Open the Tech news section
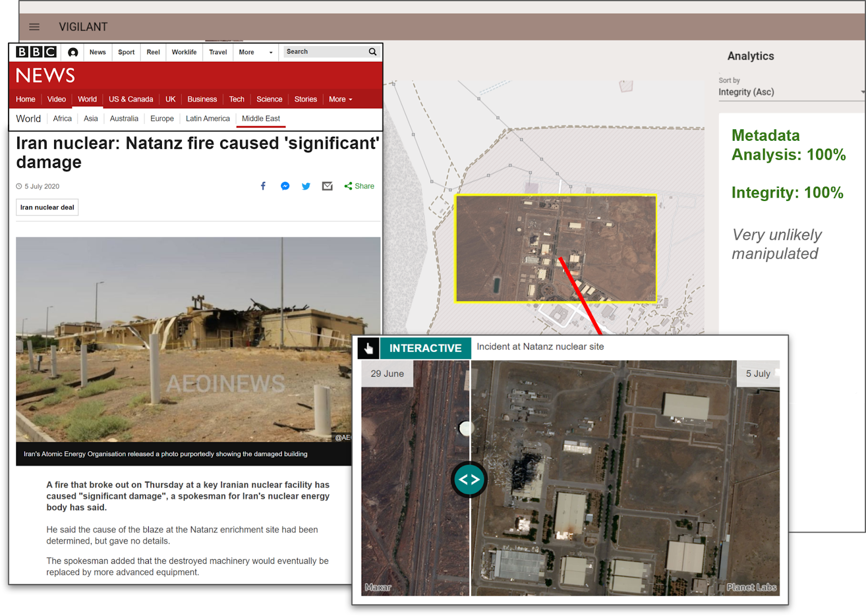 tap(237, 100)
